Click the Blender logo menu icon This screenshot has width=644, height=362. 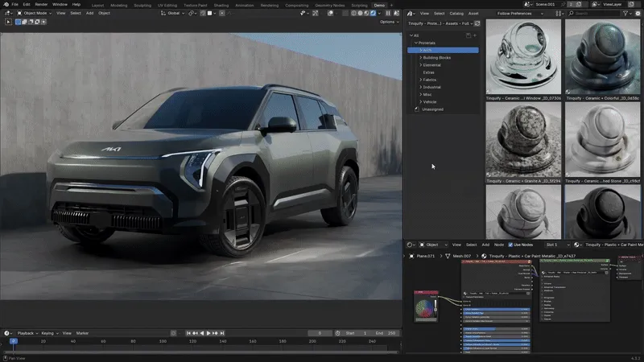tap(5, 5)
